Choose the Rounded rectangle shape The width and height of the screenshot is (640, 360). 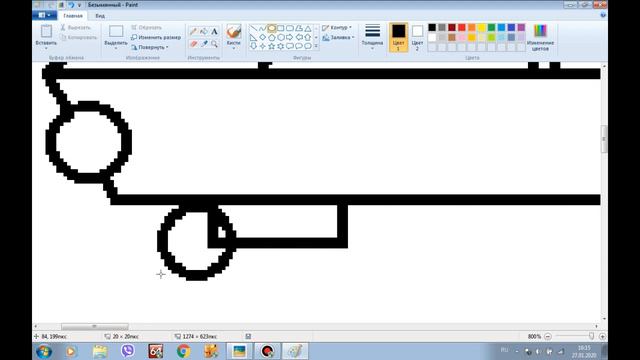point(290,28)
